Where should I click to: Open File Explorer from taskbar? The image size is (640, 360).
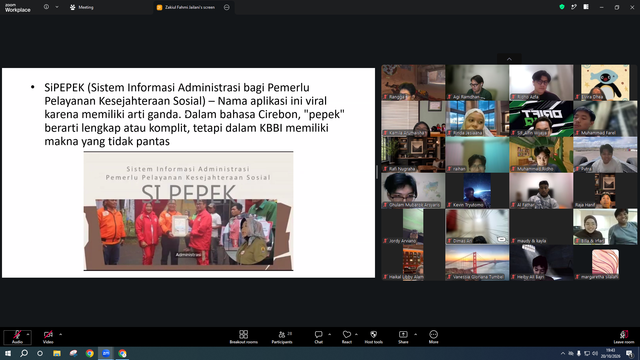57,353
